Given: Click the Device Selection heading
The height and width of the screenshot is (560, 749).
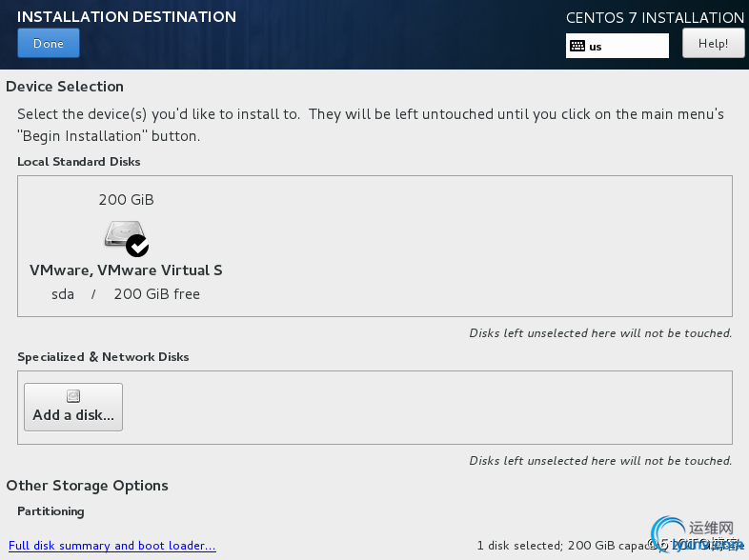Looking at the screenshot, I should coord(65,87).
